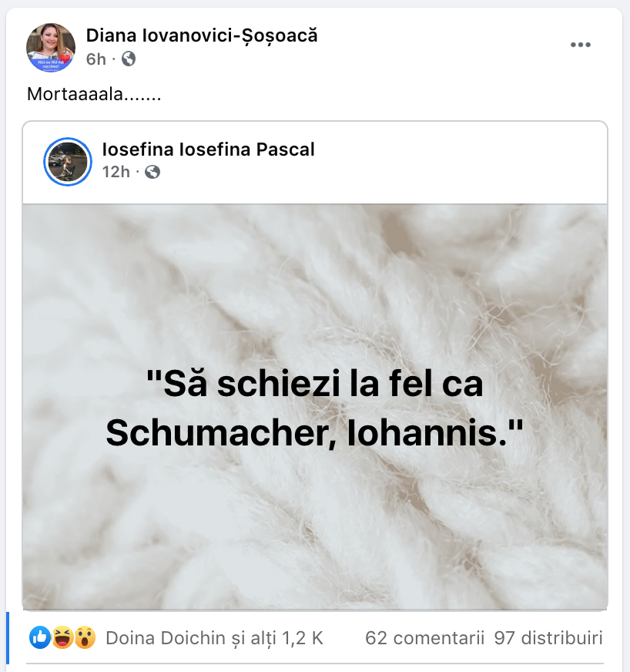The image size is (630, 672).
Task: Click the 12h shared post timestamp
Action: [116, 172]
